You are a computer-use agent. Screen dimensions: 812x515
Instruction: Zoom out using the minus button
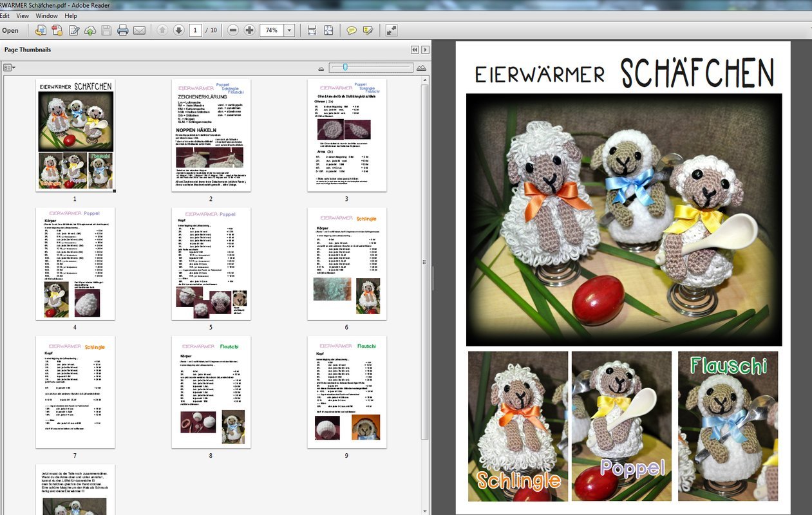pos(233,30)
